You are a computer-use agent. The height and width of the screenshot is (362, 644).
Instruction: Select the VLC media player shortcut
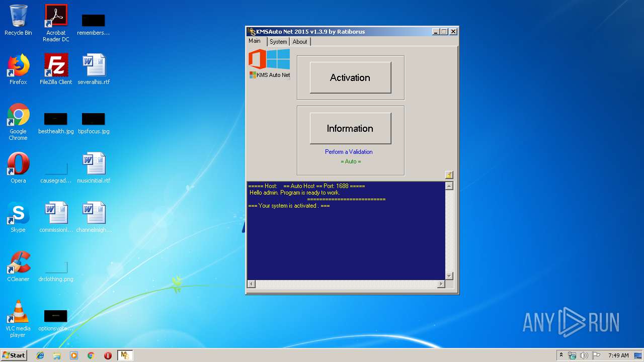(18, 319)
